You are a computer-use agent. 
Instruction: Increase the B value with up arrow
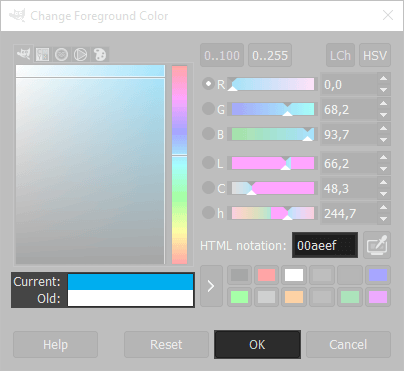pos(384,129)
